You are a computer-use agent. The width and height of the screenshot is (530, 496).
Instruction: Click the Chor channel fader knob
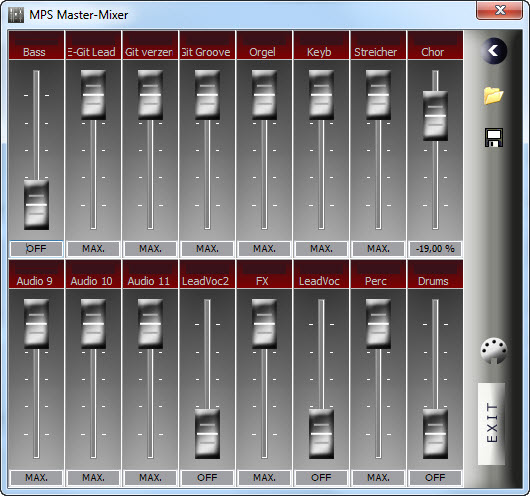(435, 116)
